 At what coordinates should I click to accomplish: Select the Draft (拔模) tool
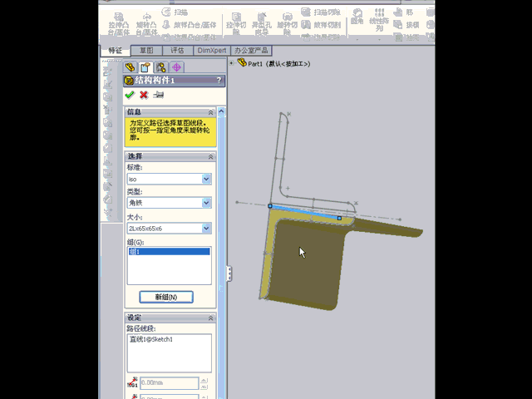tap(406, 25)
